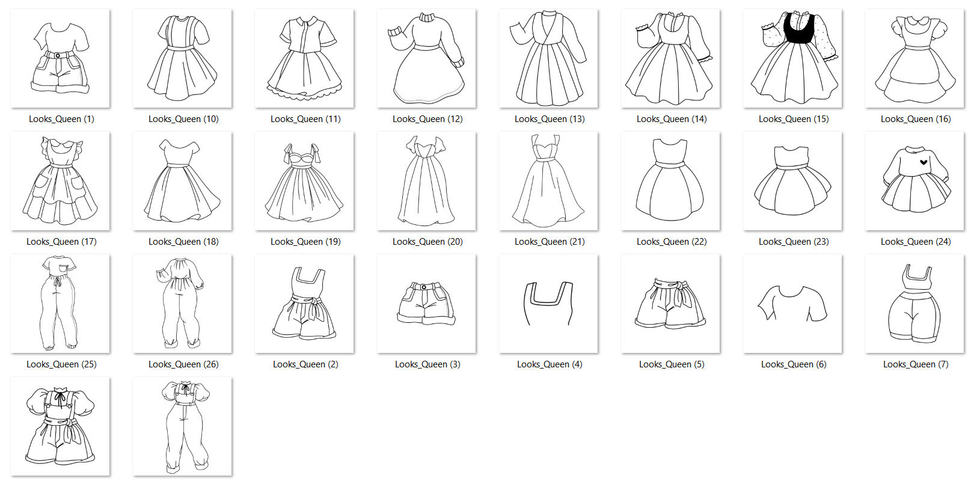Click the Looks_Queen (10) suspender dress thumbnail

182,58
